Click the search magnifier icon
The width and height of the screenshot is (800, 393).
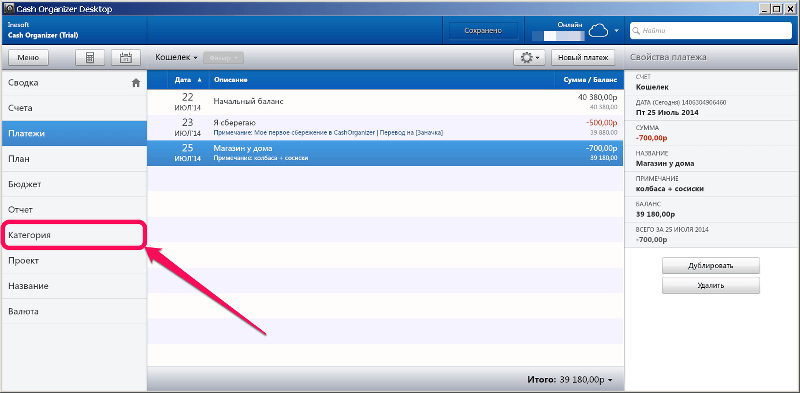[x=636, y=31]
